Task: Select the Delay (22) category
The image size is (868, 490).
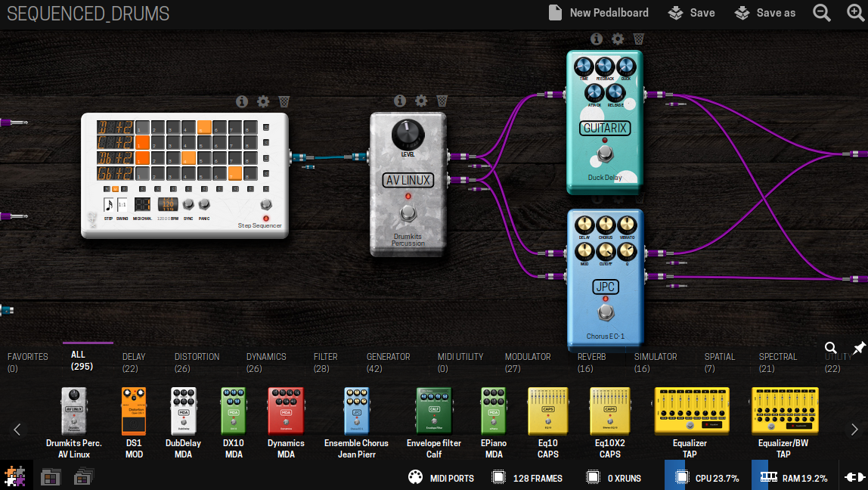Action: coord(133,362)
